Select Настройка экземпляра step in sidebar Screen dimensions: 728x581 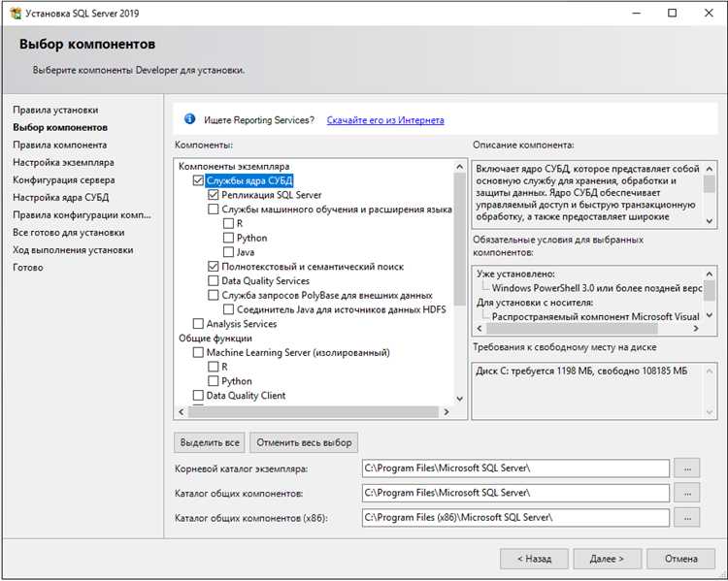click(64, 162)
